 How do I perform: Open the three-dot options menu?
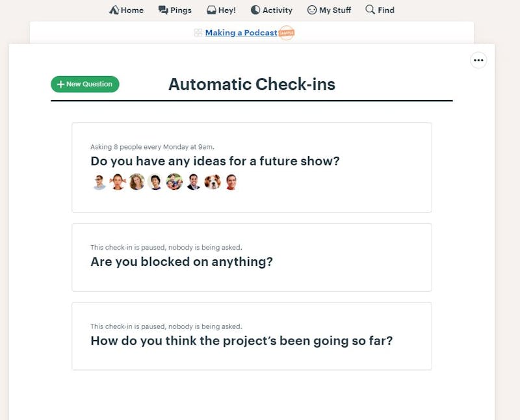(478, 60)
